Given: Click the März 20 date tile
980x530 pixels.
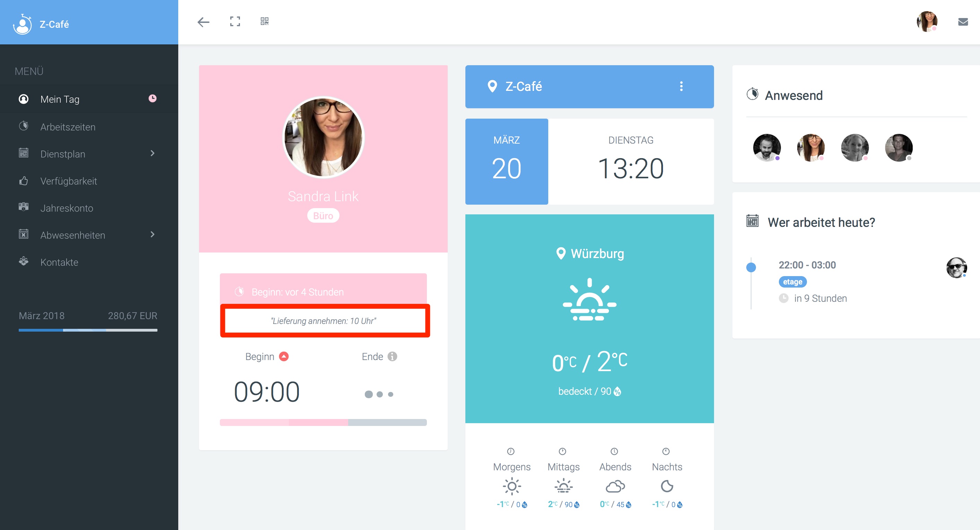Looking at the screenshot, I should (x=506, y=162).
